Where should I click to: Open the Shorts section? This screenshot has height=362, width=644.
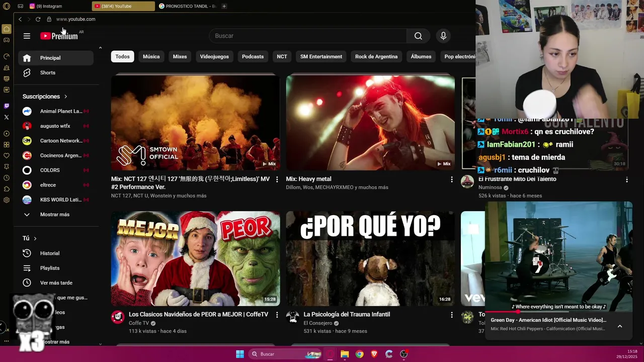(x=56, y=73)
